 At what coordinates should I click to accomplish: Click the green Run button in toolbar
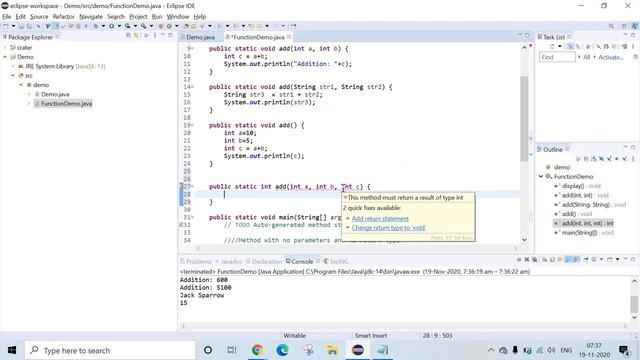[111, 26]
